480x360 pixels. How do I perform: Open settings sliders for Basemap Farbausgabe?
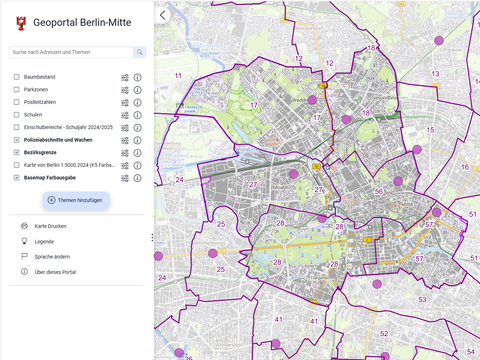coord(125,178)
